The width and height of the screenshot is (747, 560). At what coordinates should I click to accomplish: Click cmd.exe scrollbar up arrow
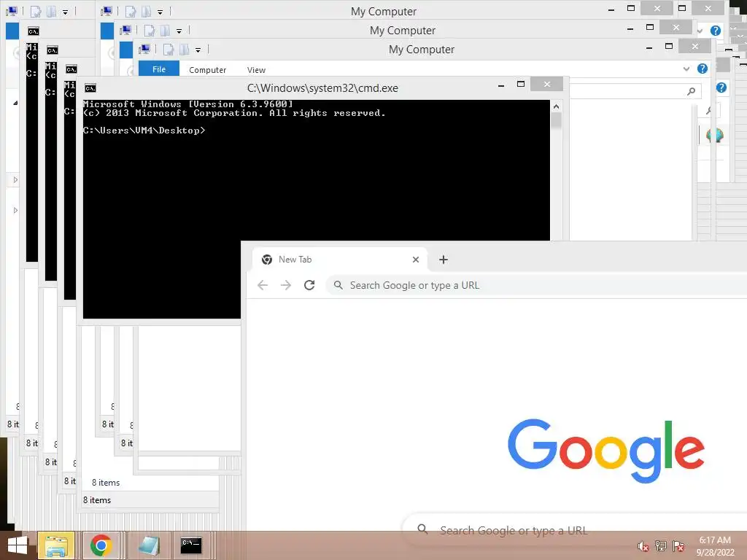click(556, 106)
